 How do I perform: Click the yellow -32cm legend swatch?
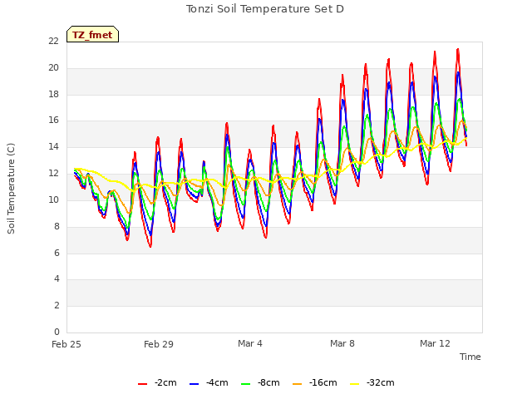point(354,384)
